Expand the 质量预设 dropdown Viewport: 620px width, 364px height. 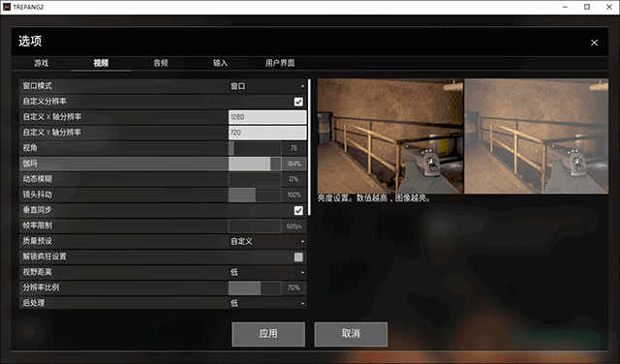pyautogui.click(x=267, y=241)
